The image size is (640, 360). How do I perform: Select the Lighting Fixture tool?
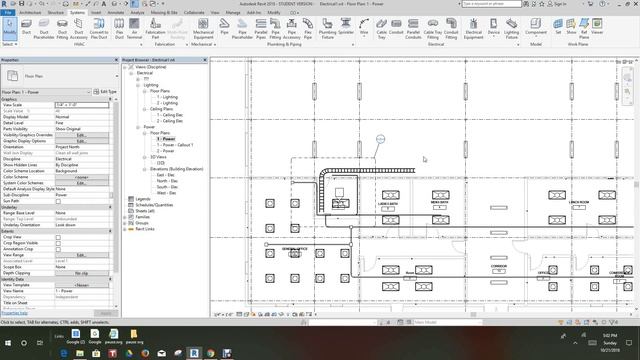pyautogui.click(x=511, y=29)
